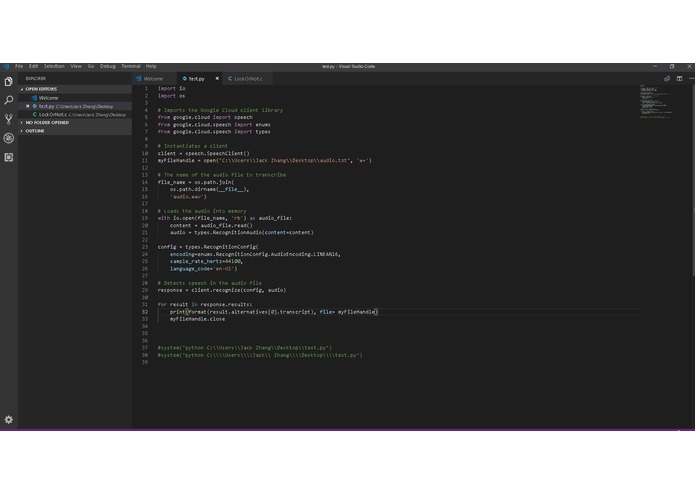Open the Extensions view icon

tap(8, 157)
